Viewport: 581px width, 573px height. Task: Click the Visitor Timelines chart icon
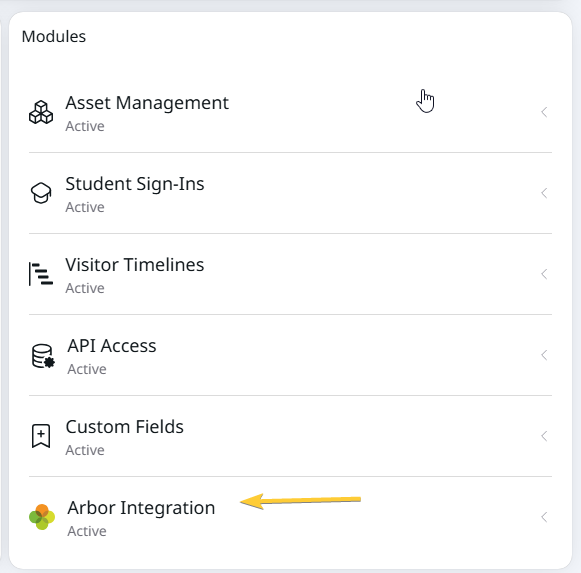pos(41,274)
